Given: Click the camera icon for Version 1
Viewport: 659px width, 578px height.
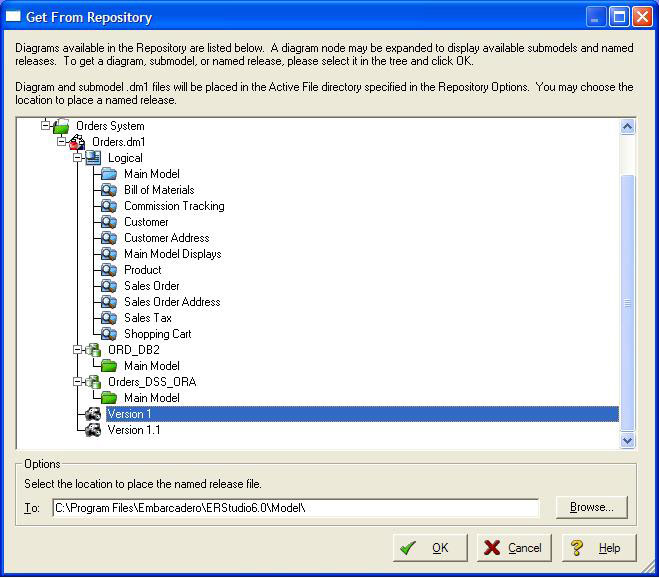Looking at the screenshot, I should [x=93, y=414].
